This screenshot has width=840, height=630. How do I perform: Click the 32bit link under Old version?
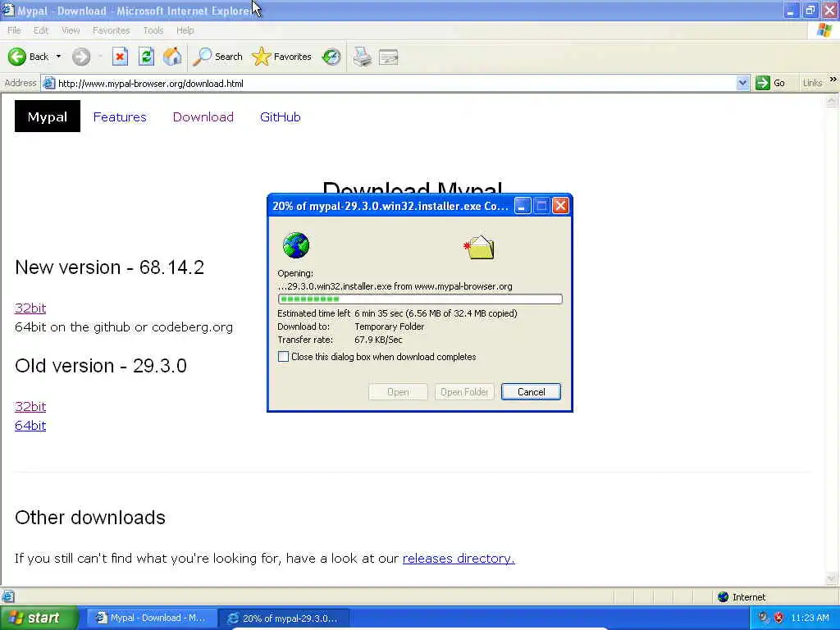pyautogui.click(x=30, y=407)
